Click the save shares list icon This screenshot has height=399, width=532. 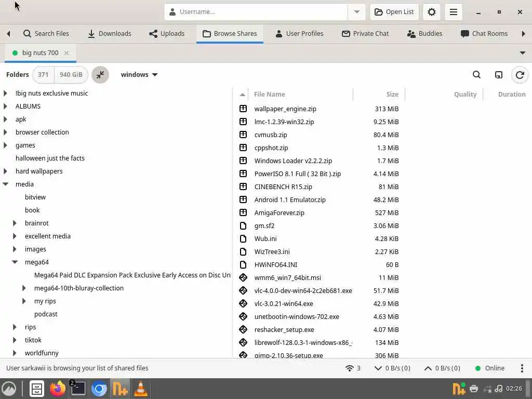498,75
